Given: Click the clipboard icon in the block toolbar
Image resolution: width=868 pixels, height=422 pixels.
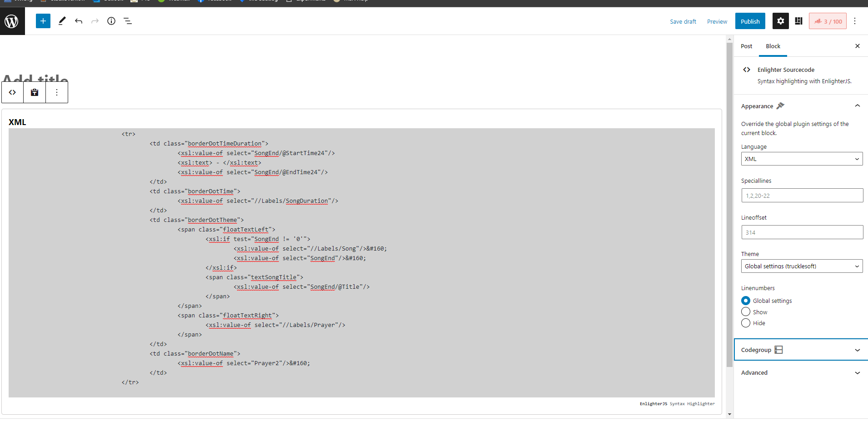Looking at the screenshot, I should click(x=34, y=92).
